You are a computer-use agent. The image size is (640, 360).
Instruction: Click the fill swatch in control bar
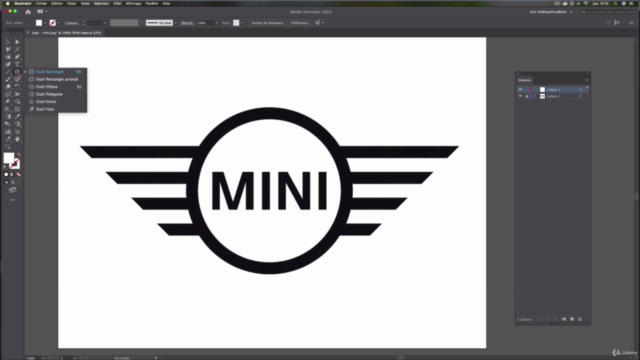pos(39,23)
